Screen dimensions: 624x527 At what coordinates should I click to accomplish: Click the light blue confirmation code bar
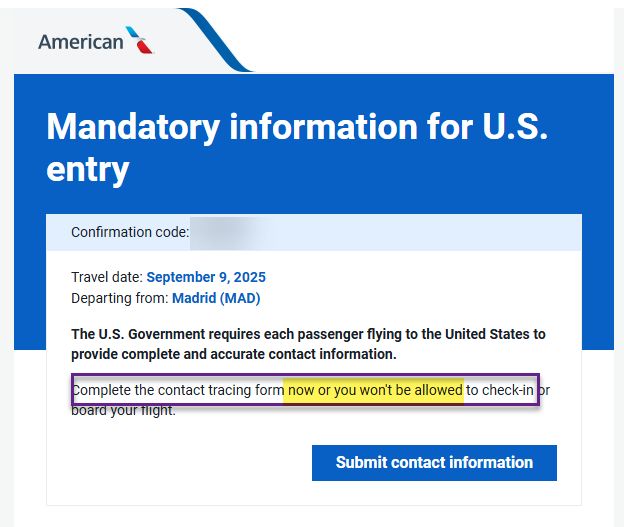[314, 232]
